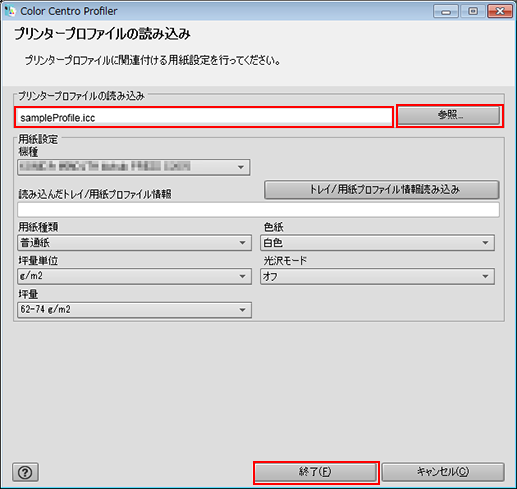Expand the 機種 model dropdown
The height and width of the screenshot is (489, 517).
(x=134, y=167)
